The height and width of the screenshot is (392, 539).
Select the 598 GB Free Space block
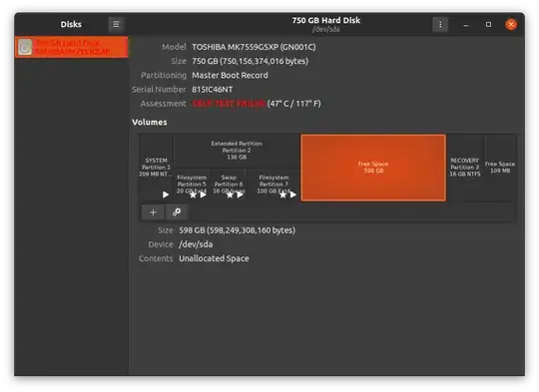(373, 168)
